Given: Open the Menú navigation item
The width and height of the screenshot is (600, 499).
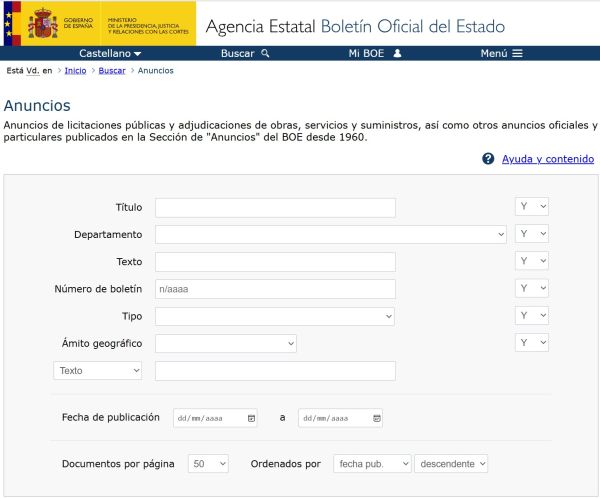Looking at the screenshot, I should point(501,53).
